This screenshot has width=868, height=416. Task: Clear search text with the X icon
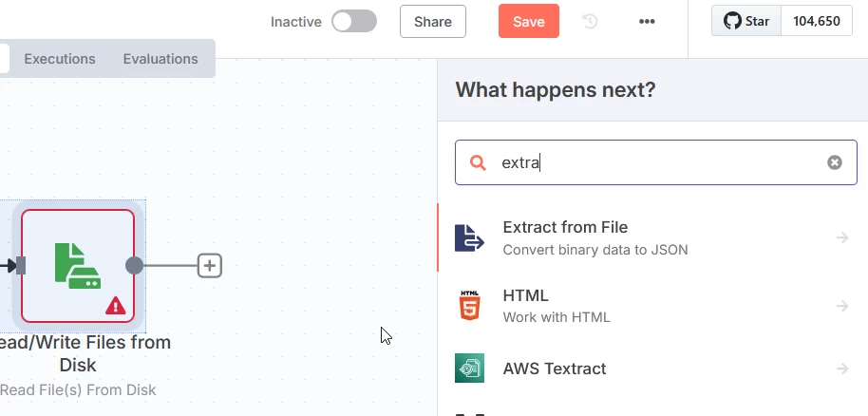(835, 162)
